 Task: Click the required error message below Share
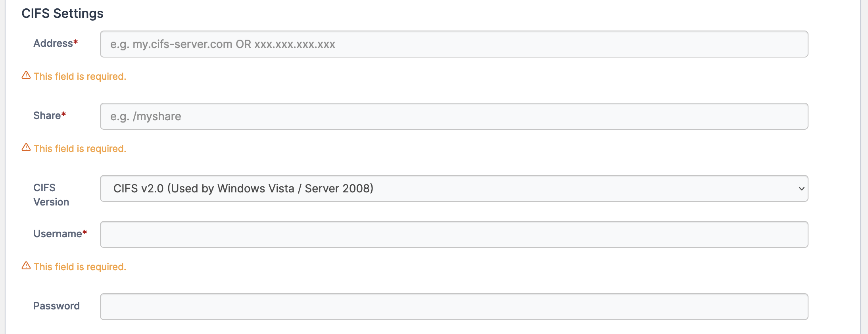tap(80, 148)
